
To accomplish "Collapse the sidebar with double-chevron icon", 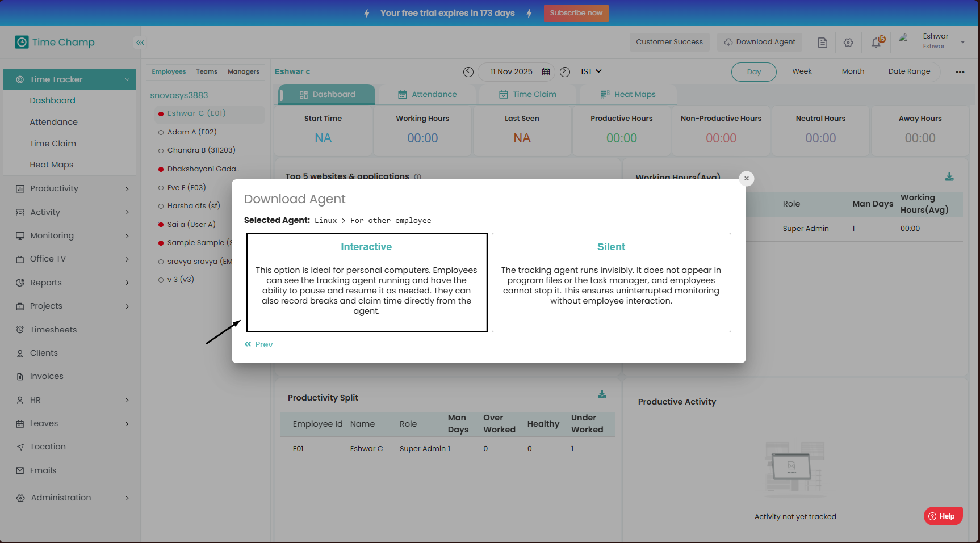I will 140,43.
